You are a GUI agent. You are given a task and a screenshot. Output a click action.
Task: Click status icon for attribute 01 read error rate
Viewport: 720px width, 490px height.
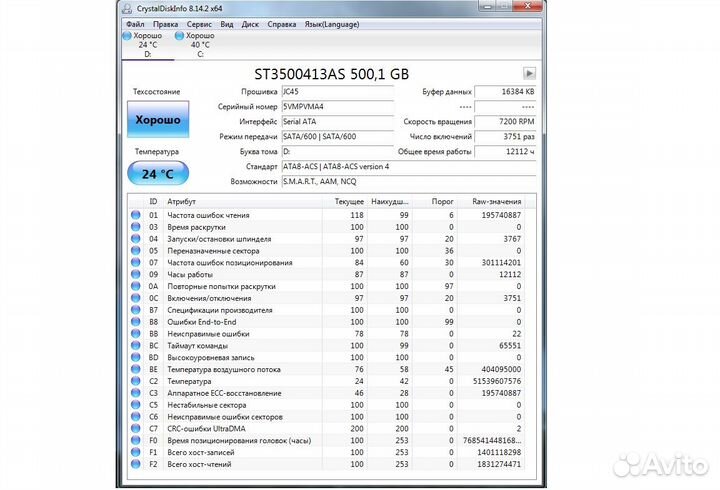point(135,214)
